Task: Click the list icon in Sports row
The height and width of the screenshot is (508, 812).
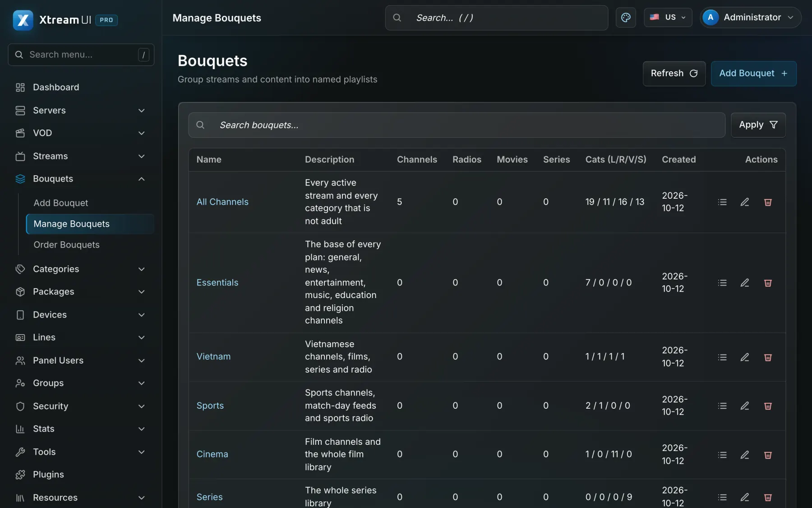Action: tap(722, 406)
